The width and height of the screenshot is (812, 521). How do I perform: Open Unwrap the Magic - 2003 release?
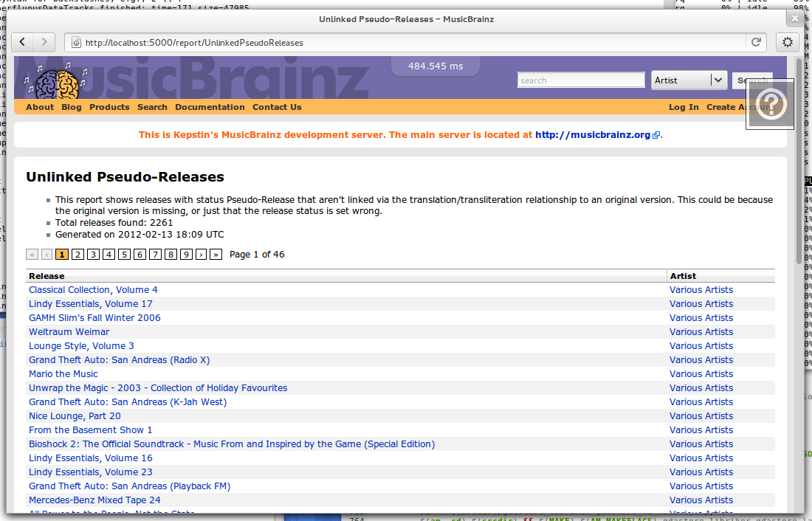click(x=158, y=388)
